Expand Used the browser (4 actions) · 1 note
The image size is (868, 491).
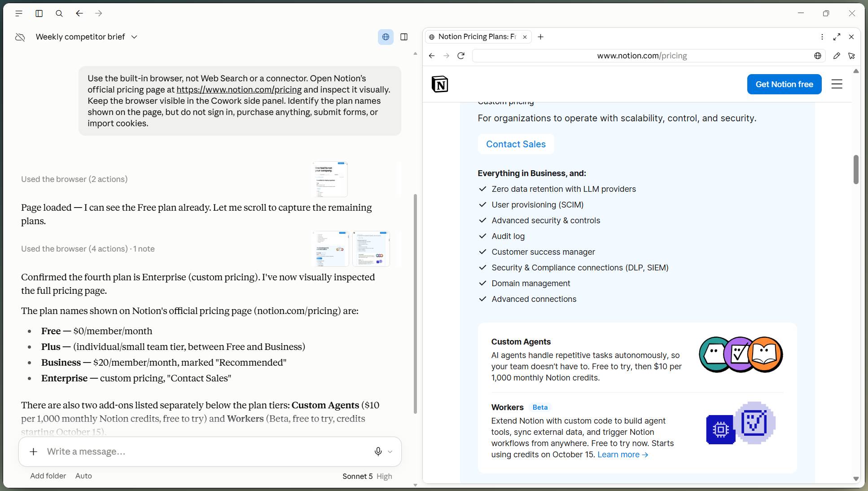coord(88,249)
